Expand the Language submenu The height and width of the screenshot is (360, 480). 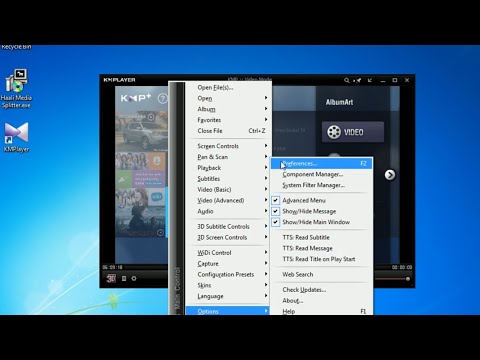pyautogui.click(x=229, y=296)
